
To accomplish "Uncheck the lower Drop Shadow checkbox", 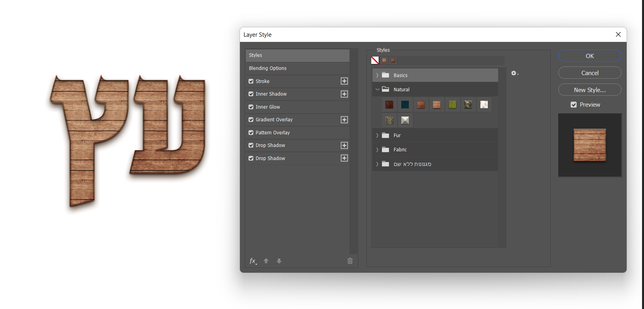I will [251, 158].
